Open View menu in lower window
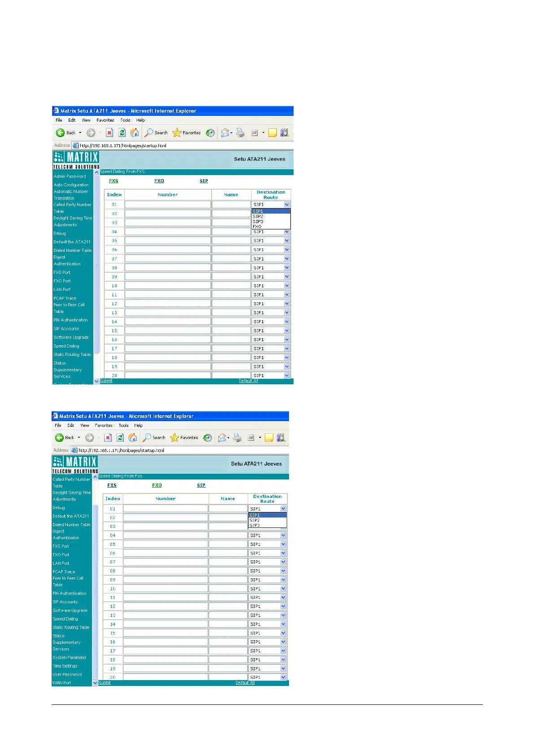Screen dimensions: 534x756 [x=84, y=426]
